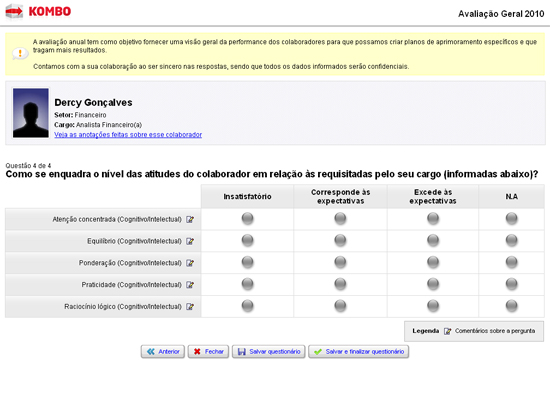Click Dercy Gonçalves profile photo
This screenshot has width=550, height=416.
tap(31, 113)
